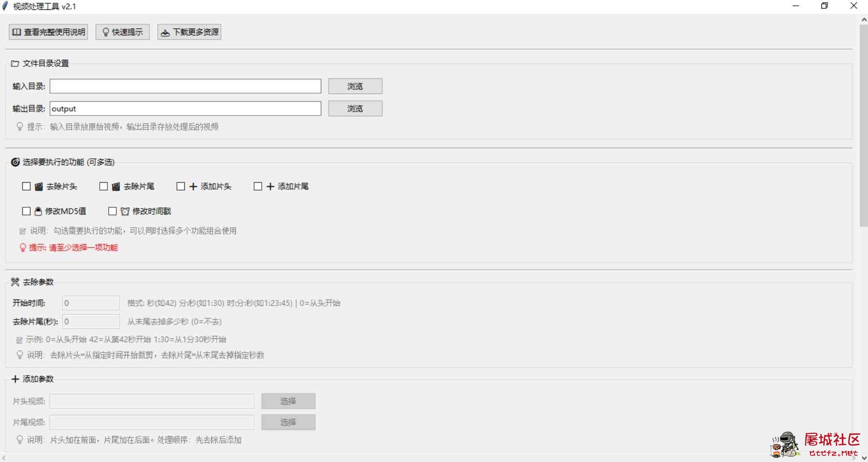Browse (浏览) for the output directory

click(355, 109)
